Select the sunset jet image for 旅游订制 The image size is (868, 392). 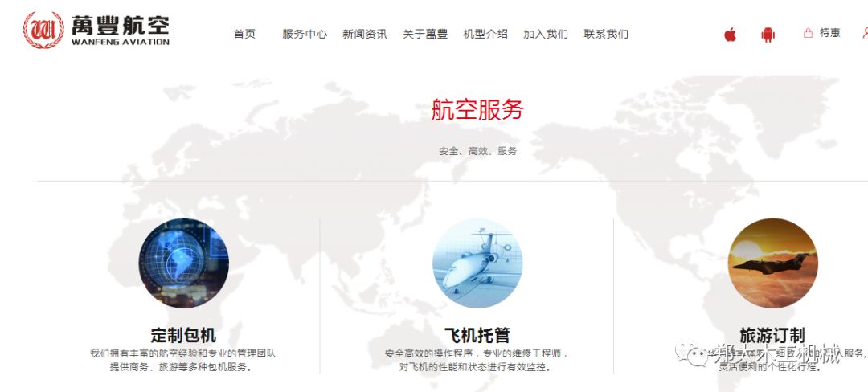tap(772, 263)
